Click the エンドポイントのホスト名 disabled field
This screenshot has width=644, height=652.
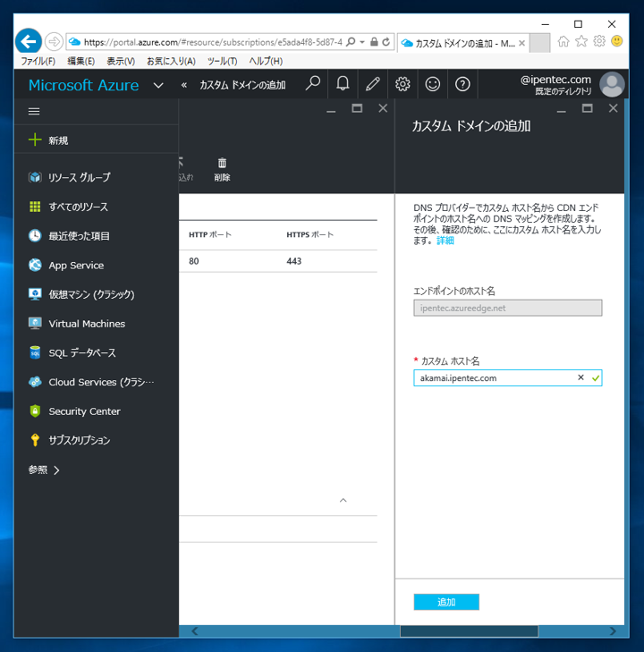pos(508,309)
